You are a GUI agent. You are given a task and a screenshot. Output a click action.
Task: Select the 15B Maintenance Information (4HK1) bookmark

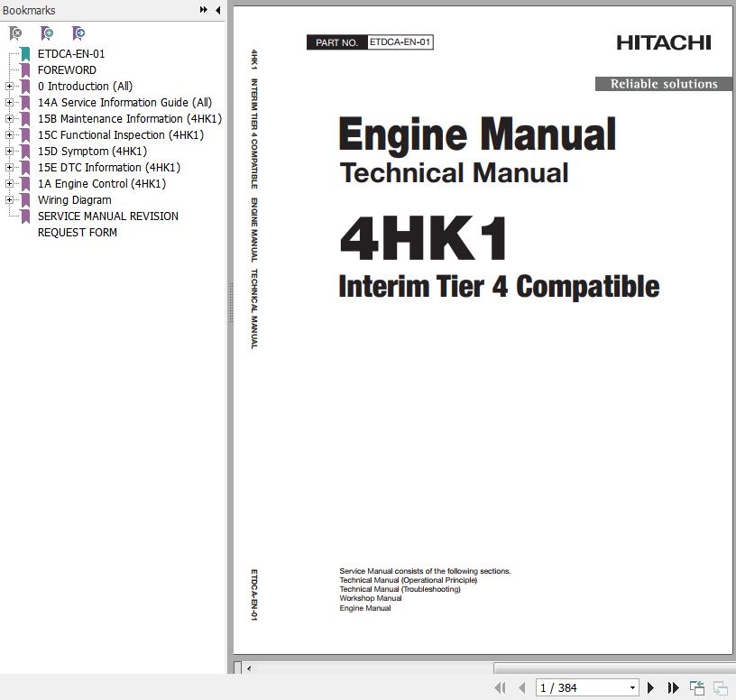point(130,119)
